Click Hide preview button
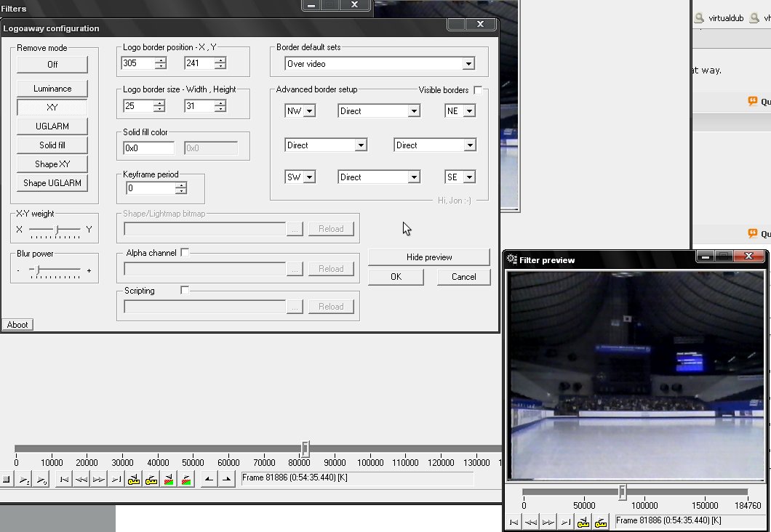Viewport: 771px width, 532px height. [428, 257]
